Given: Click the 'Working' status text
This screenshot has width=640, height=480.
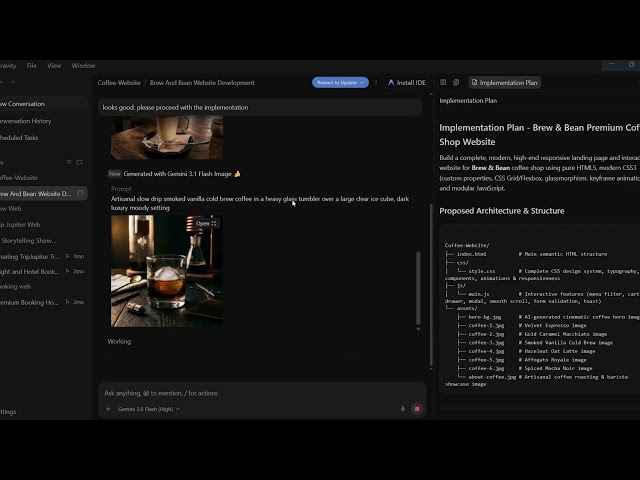Looking at the screenshot, I should click(119, 342).
